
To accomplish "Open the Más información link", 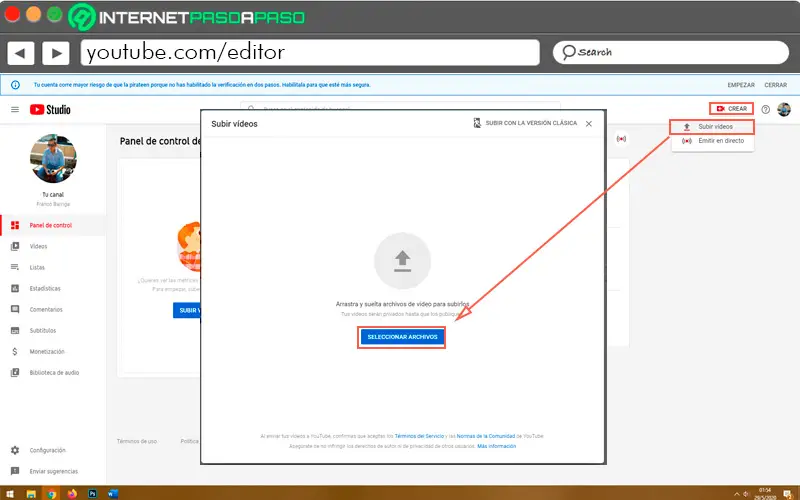I will 496,446.
